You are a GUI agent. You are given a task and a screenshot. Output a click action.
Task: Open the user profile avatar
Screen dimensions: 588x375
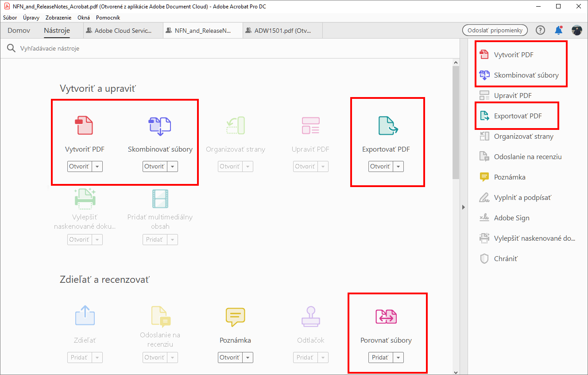tap(577, 30)
